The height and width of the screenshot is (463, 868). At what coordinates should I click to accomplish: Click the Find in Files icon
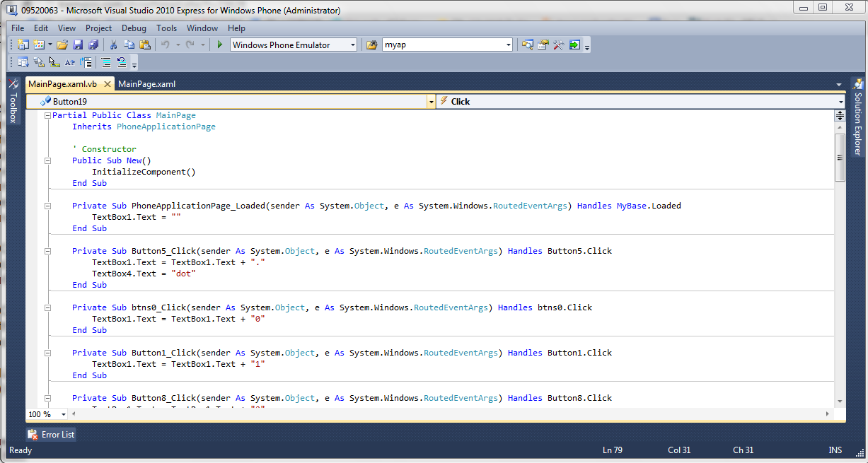point(371,45)
